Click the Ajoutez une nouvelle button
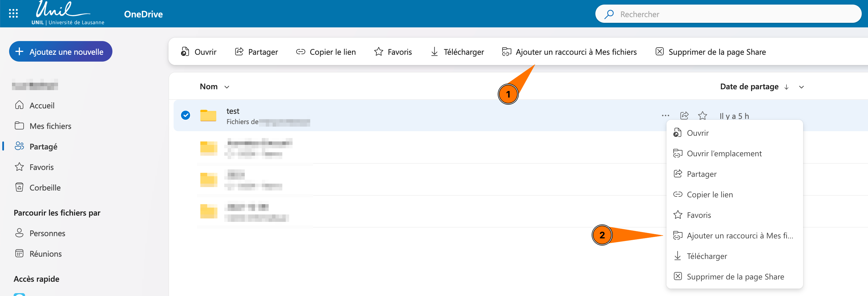Image resolution: width=868 pixels, height=296 pixels. coord(61,52)
